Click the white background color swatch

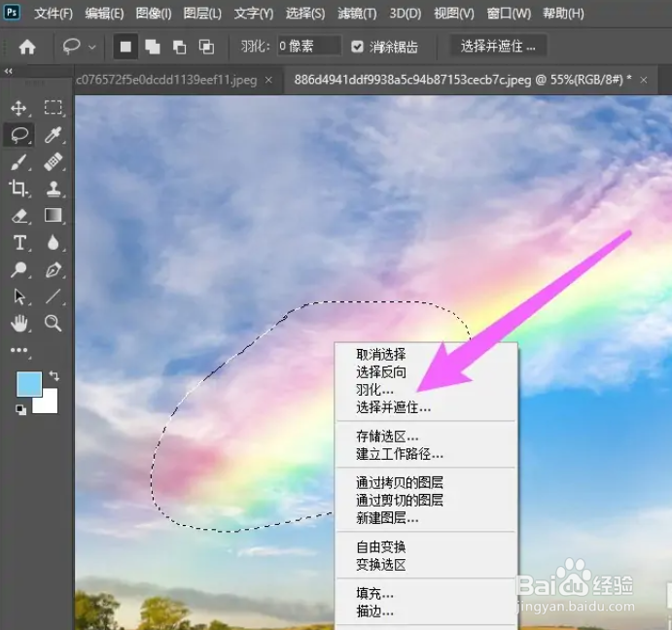[49, 403]
